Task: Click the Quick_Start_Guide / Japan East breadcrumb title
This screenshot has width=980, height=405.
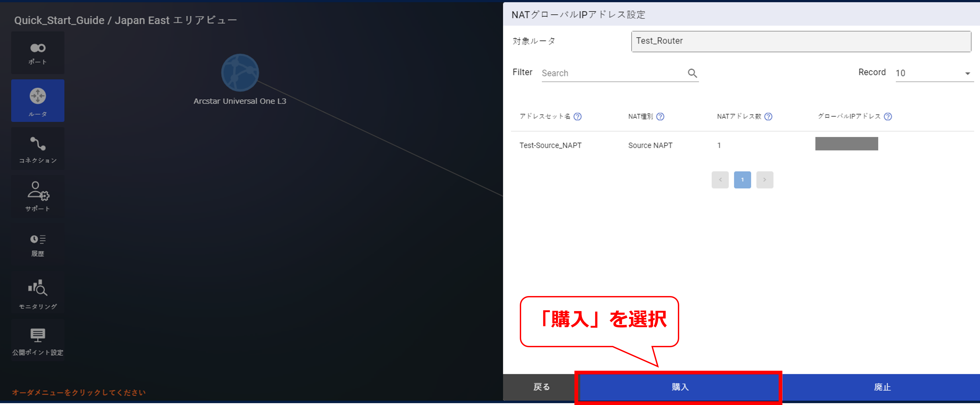Action: pos(125,20)
